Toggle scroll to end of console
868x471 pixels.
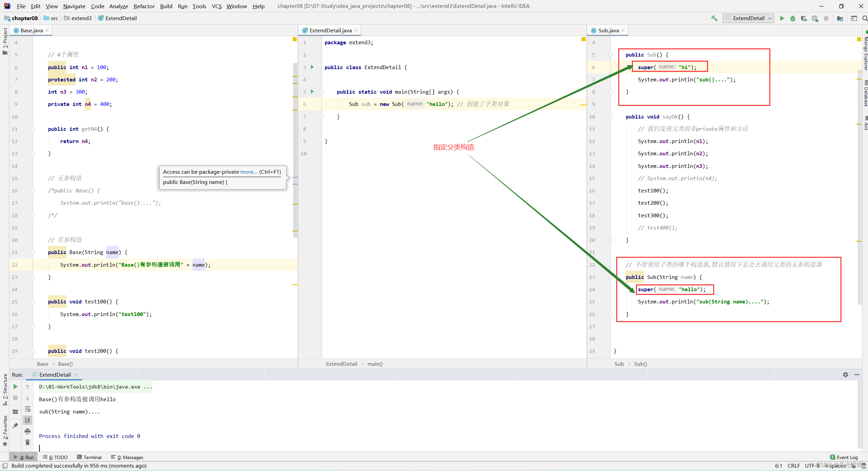click(28, 420)
